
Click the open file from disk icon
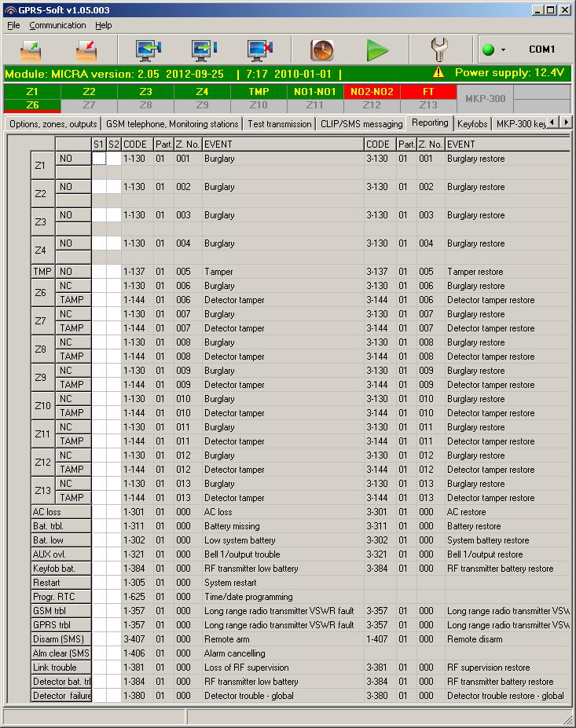pos(31,50)
